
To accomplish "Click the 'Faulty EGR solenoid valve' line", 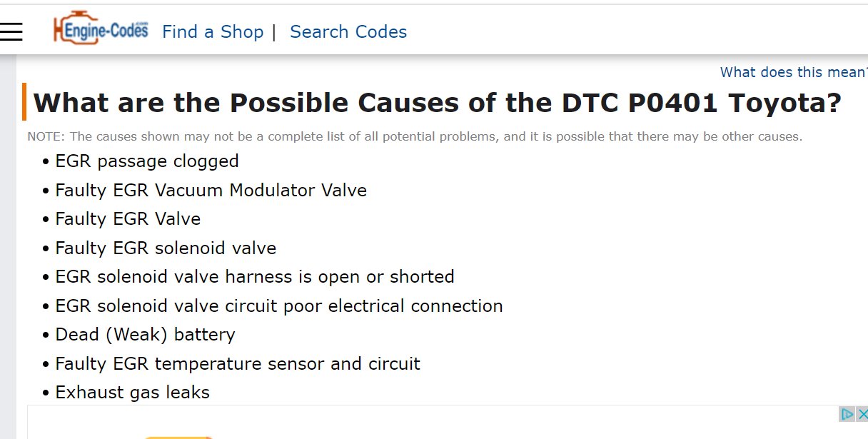I will tap(165, 248).
